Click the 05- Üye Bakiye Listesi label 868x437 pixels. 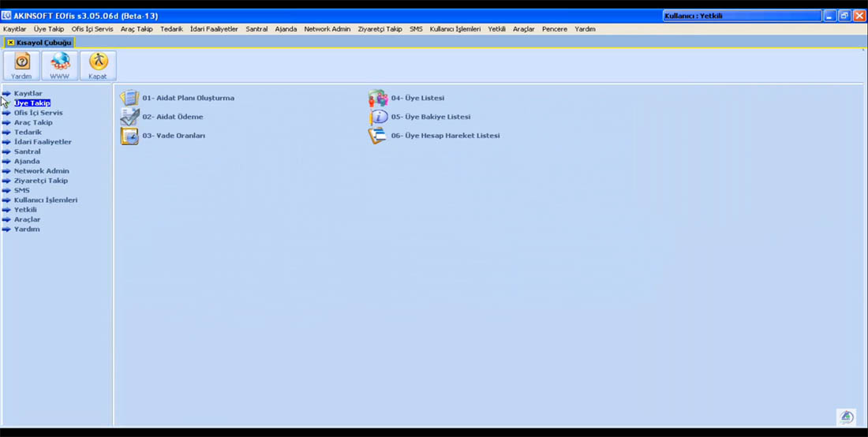[431, 117]
